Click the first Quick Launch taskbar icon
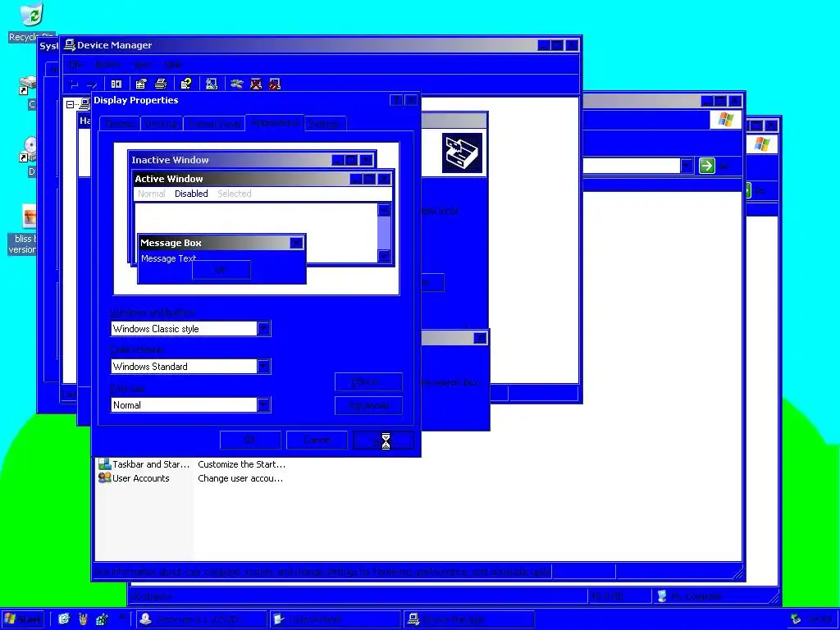Screen dimensions: 840x630 64,619
